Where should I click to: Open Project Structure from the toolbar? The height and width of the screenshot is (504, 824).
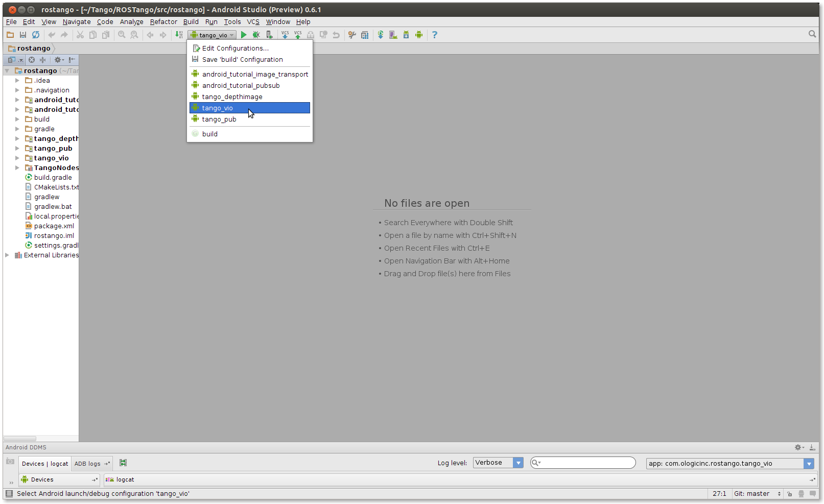click(365, 35)
